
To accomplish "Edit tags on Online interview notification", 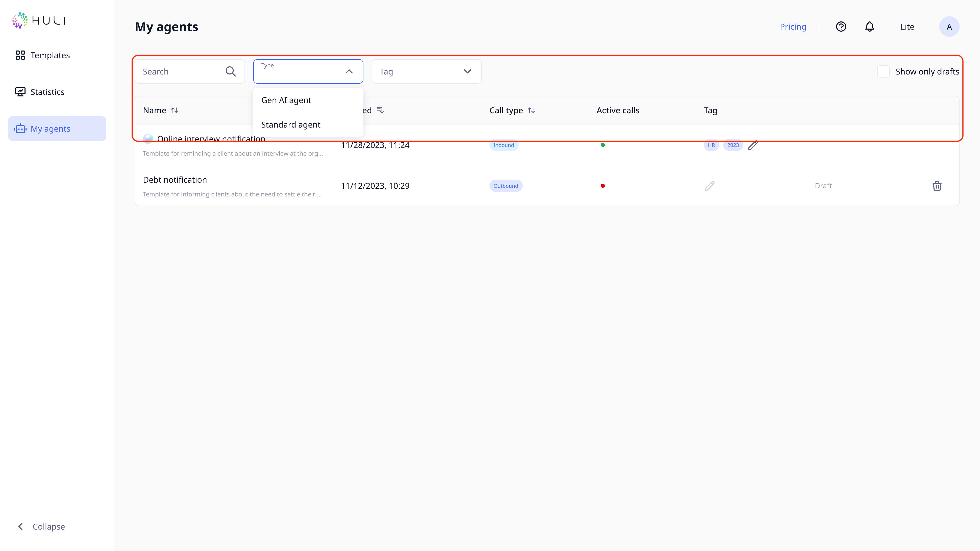I will (753, 145).
